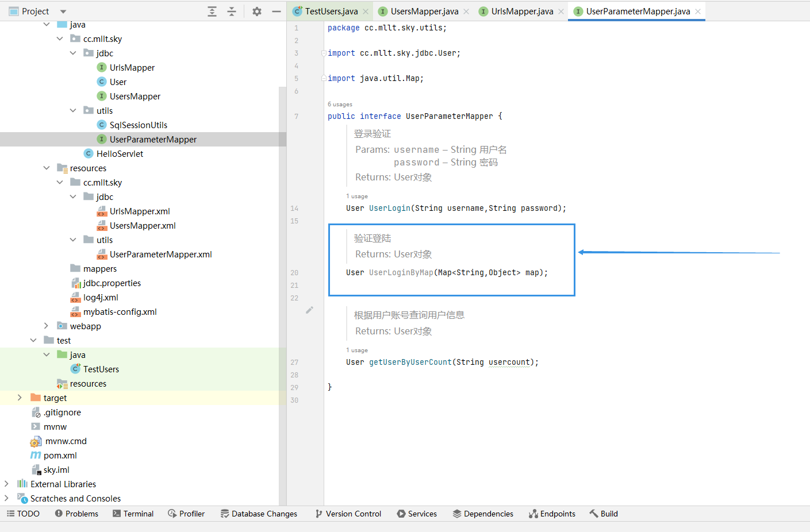810x532 pixels.
Task: Open the Problems tool window
Action: [x=76, y=514]
